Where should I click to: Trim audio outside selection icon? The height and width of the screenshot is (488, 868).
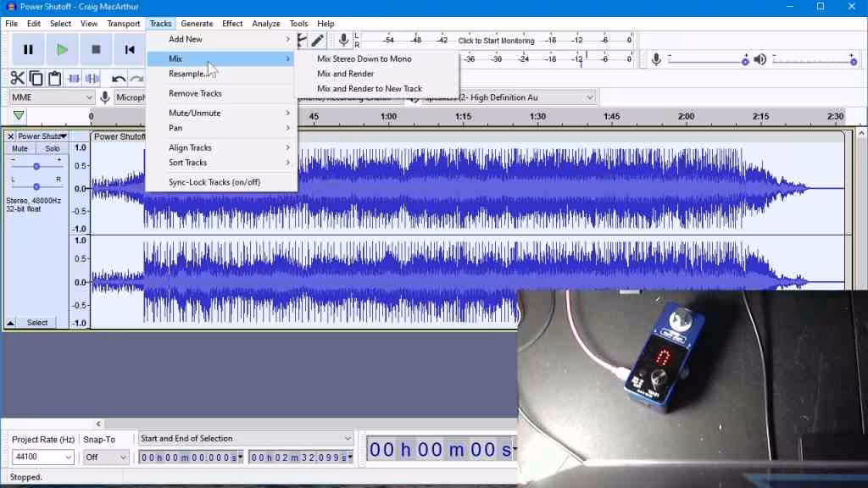coord(74,78)
